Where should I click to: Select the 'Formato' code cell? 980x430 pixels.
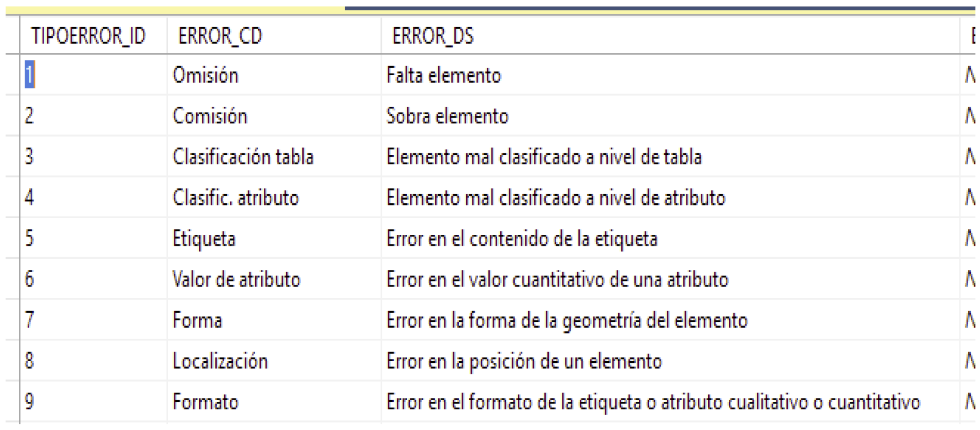coord(205,402)
